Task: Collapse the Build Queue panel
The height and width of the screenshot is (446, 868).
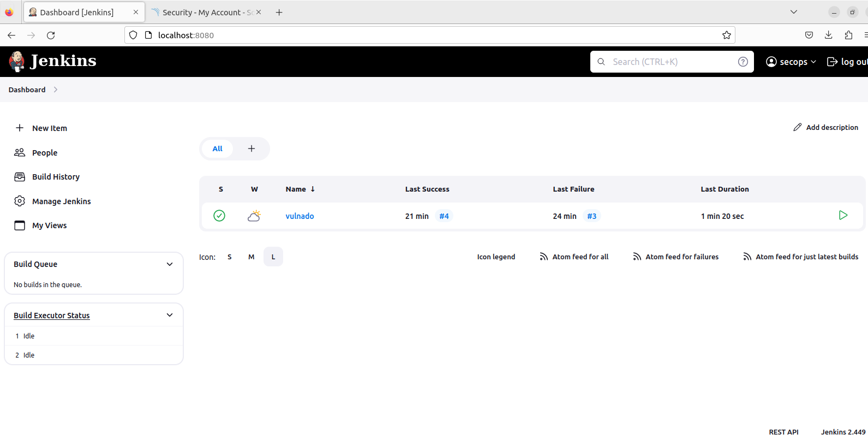Action: pyautogui.click(x=170, y=264)
